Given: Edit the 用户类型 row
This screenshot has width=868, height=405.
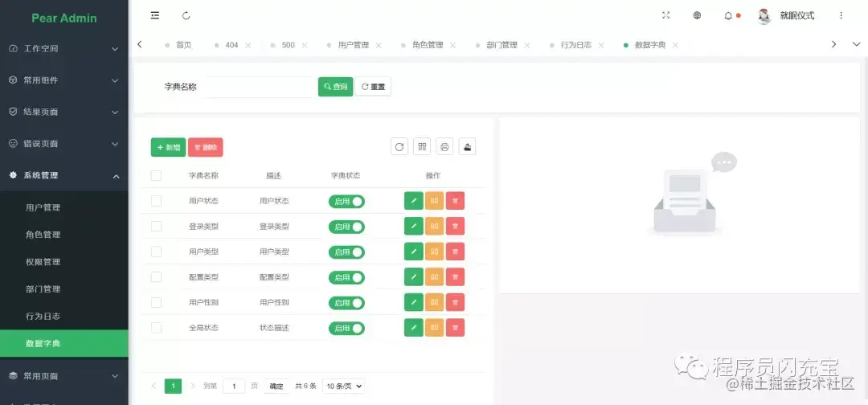Looking at the screenshot, I should pyautogui.click(x=414, y=252).
